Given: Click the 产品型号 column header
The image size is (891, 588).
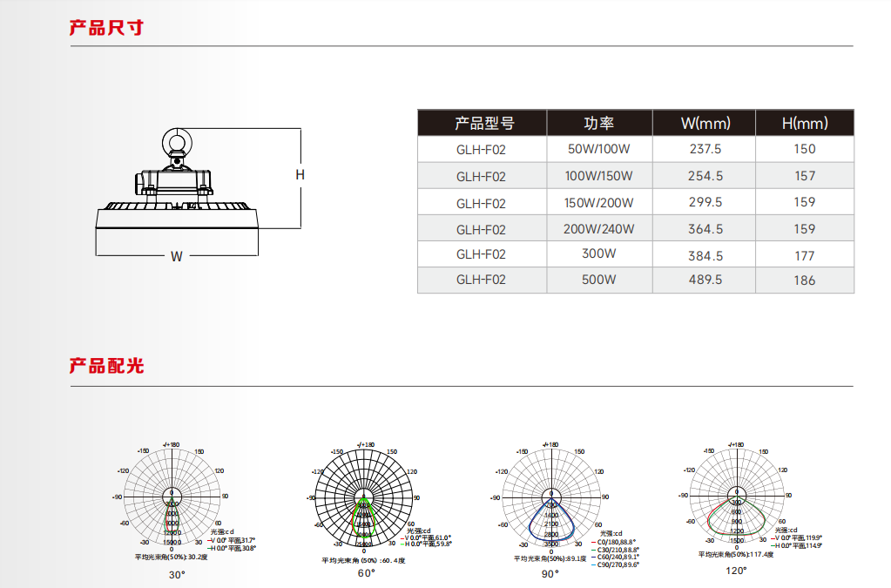Looking at the screenshot, I should pyautogui.click(x=481, y=123).
